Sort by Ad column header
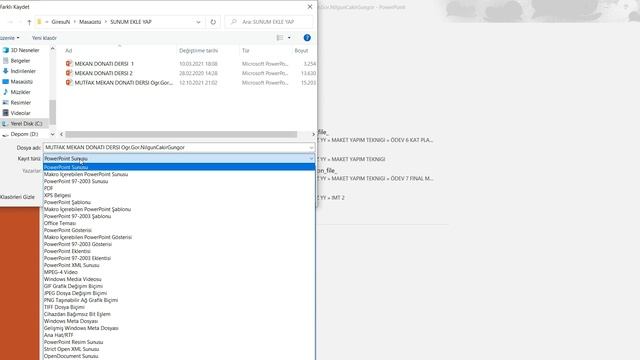 tap(69, 51)
